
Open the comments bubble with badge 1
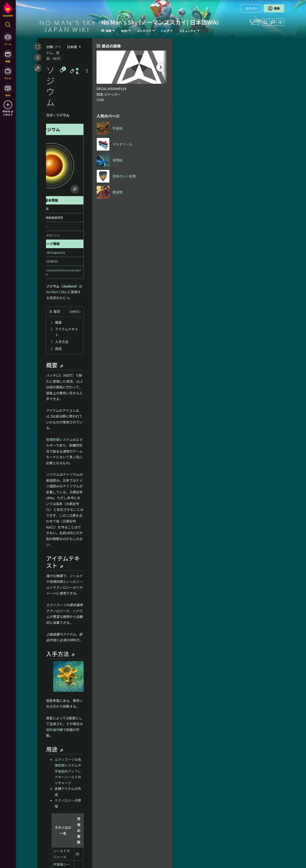[62, 70]
